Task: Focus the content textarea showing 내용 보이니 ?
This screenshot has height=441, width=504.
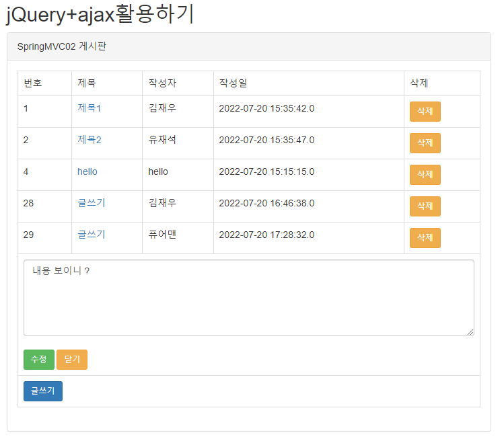Action: tap(249, 298)
